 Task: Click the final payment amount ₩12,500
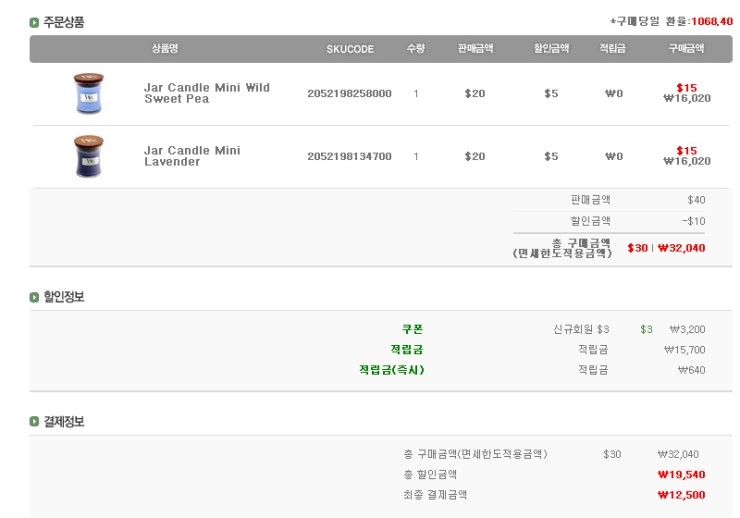coord(681,494)
